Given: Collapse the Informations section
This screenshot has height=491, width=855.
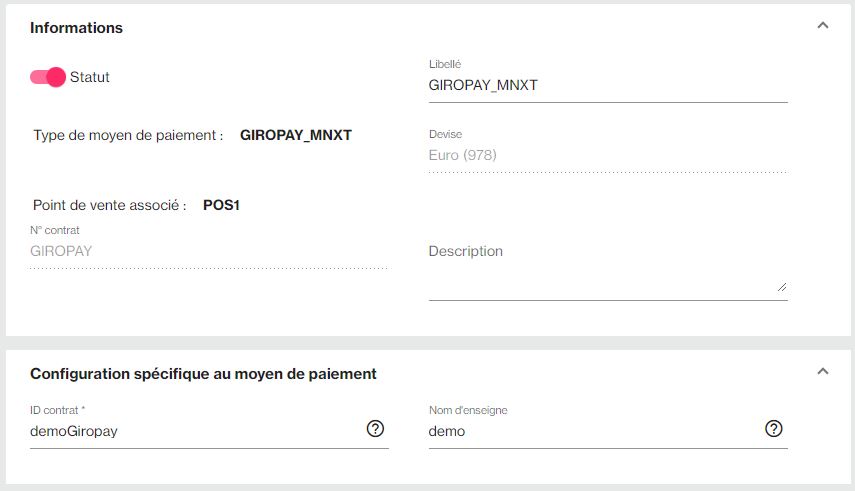Looking at the screenshot, I should [823, 25].
